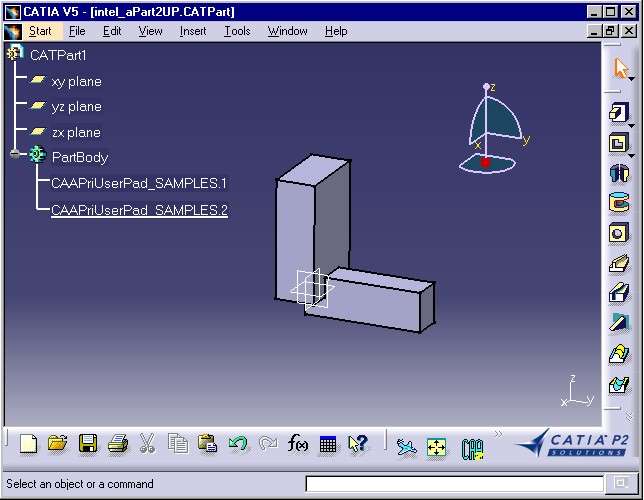Select the xy plane in tree

click(x=76, y=82)
